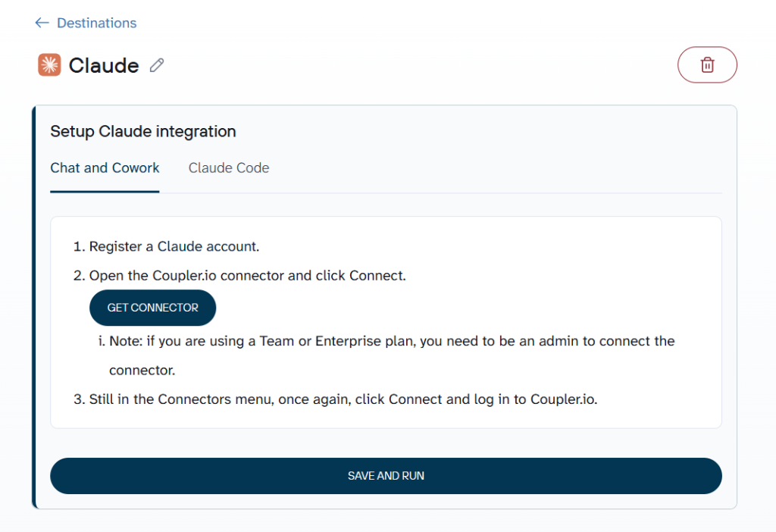Switch to the Chat and Cowork tab

[105, 167]
